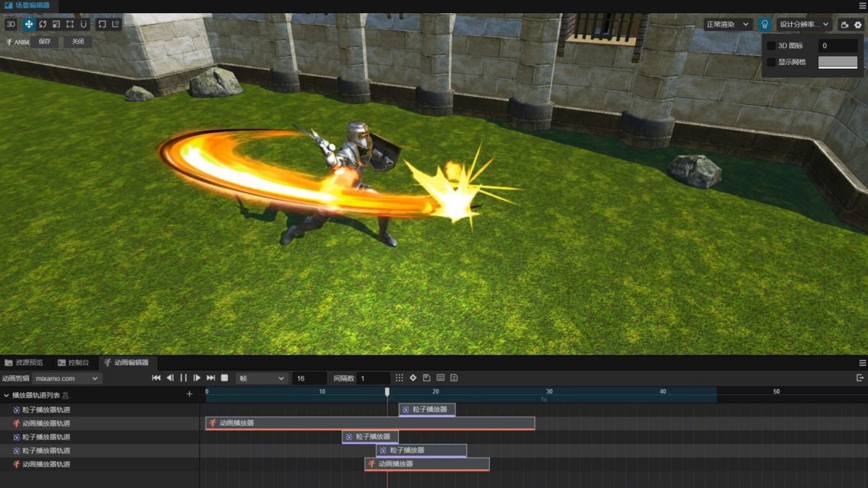Toggle the scene light bulb icon
The width and height of the screenshot is (868, 488).
tap(764, 24)
